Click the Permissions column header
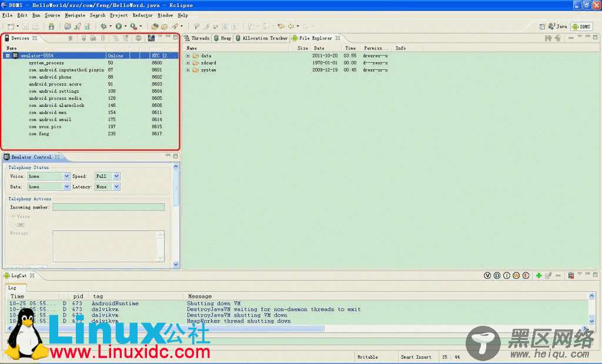 [x=376, y=48]
